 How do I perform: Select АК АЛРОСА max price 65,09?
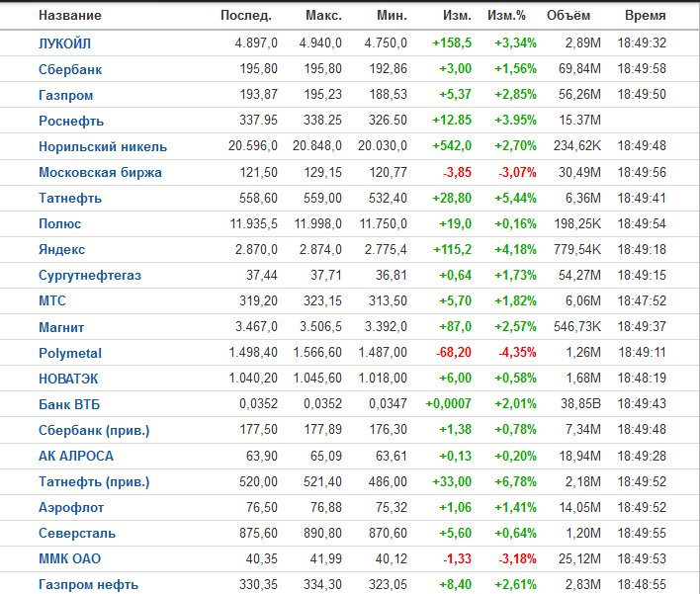tap(326, 456)
